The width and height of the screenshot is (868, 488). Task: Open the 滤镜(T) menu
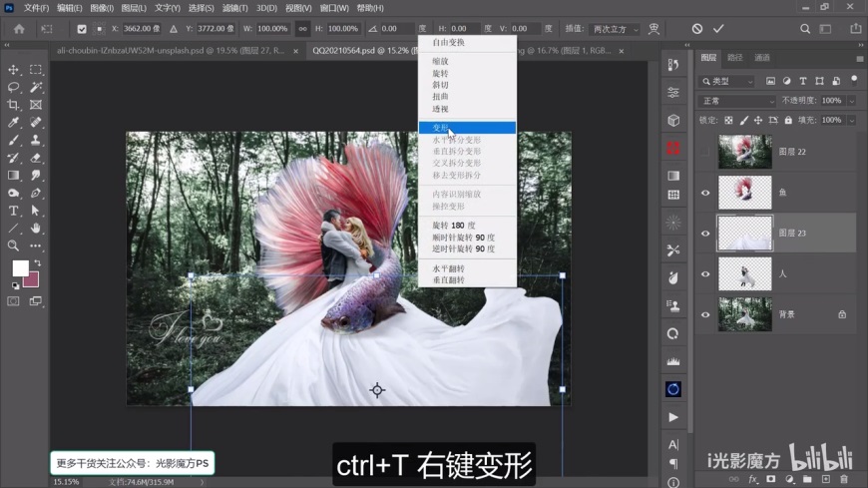coord(235,8)
